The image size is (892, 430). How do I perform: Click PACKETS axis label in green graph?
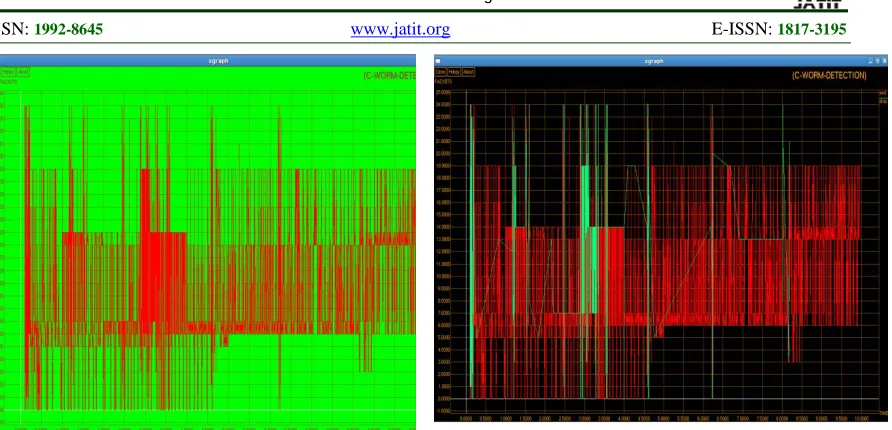tap(9, 81)
